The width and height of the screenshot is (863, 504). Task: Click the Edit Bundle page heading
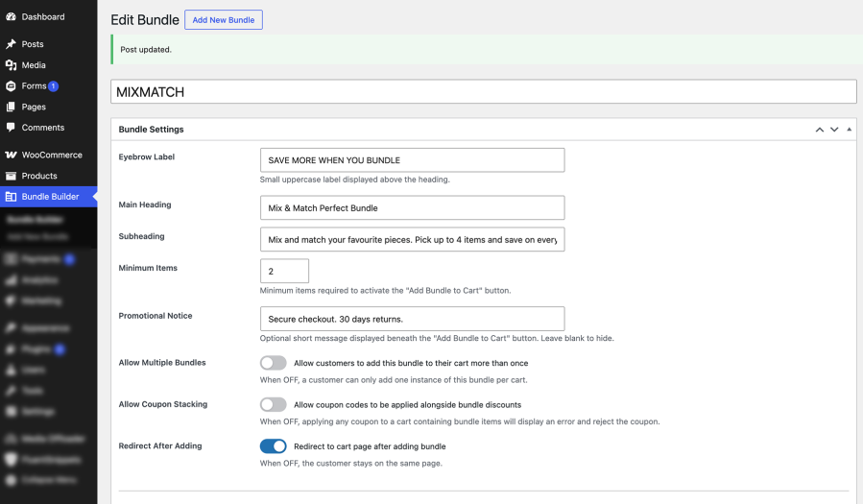pyautogui.click(x=145, y=20)
